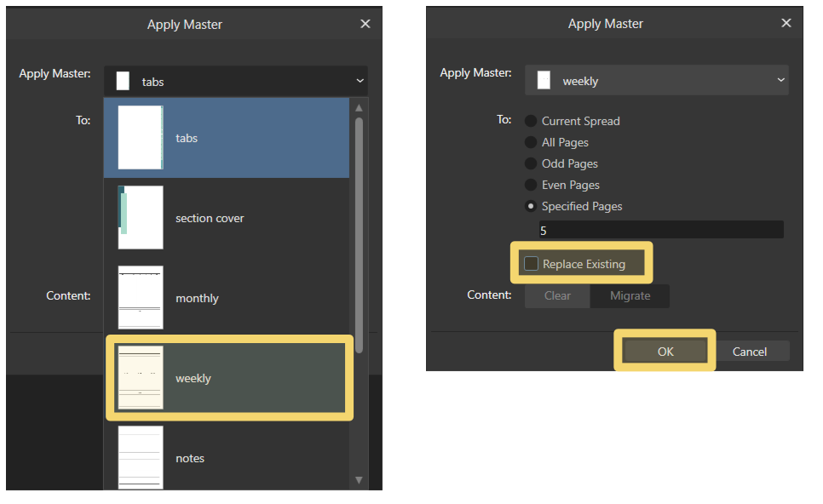Click the Specified Pages field showing 5
Viewport: 823px width, 504px height.
(x=660, y=228)
